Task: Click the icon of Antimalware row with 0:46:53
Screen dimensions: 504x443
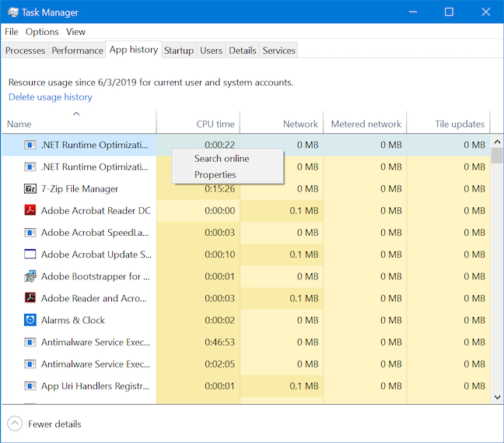Action: pos(30,343)
